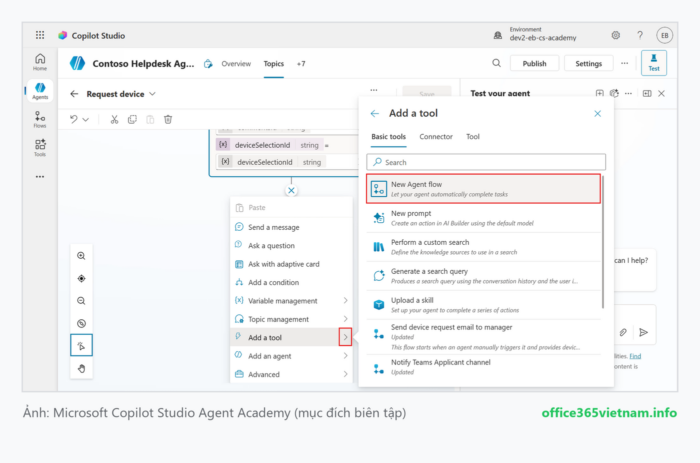Open Flows in the left sidebar
The height and width of the screenshot is (463, 700).
coord(40,119)
